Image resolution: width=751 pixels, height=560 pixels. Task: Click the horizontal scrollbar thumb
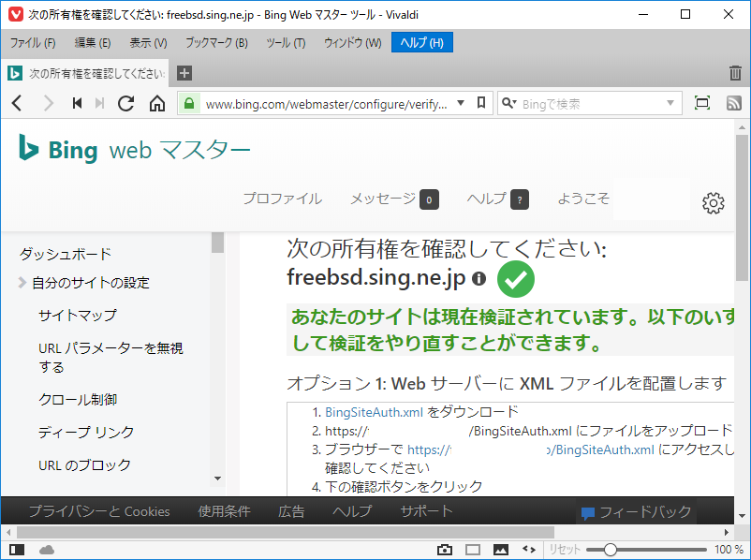(x=286, y=532)
